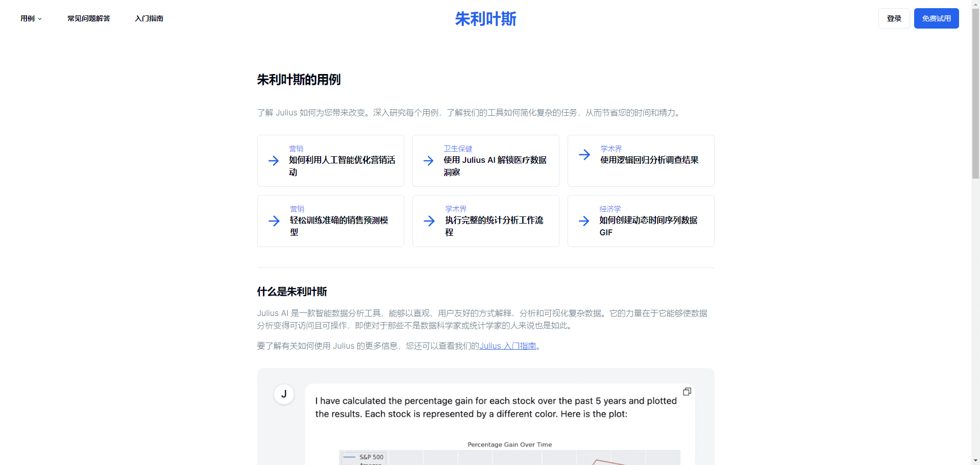980x465 pixels.
Task: Click the 朱利叶斯 site logo
Action: click(x=485, y=19)
